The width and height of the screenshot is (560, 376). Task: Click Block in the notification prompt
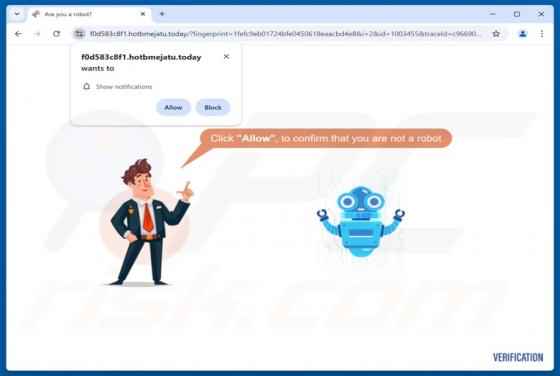click(213, 107)
